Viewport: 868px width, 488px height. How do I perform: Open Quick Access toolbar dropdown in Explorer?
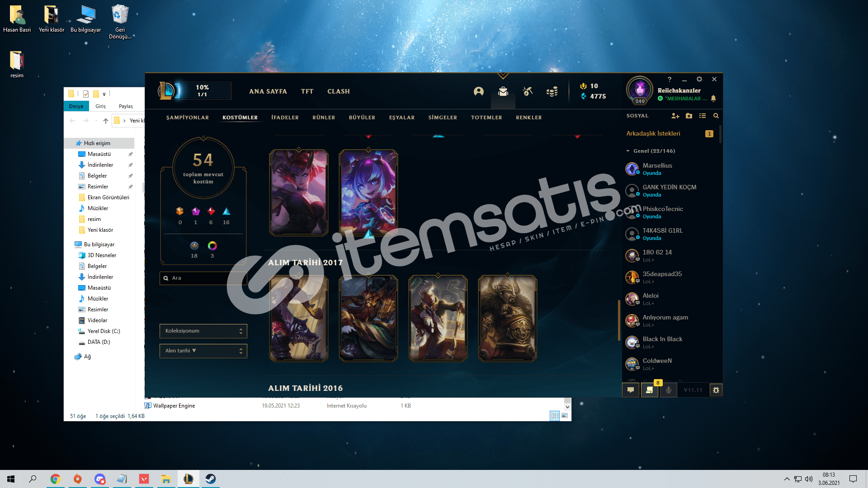click(104, 94)
